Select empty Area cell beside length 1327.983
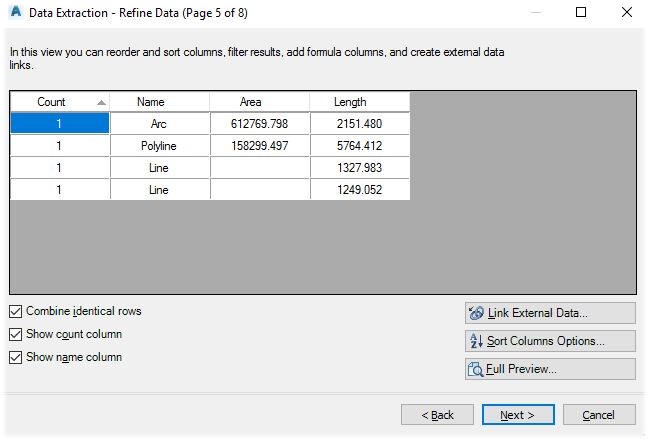The height and width of the screenshot is (441, 649). coord(260,168)
